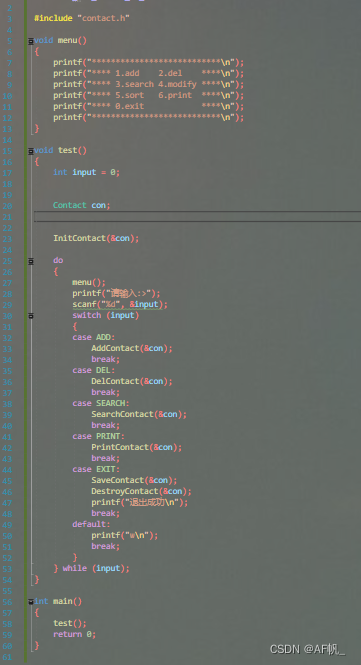Collapse the switch (input) fold marker
Screen dimensions: 361x665
click(31, 316)
